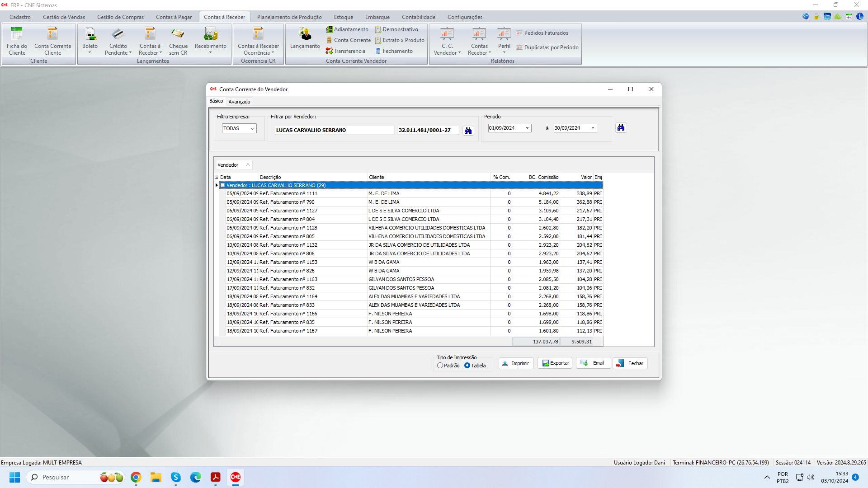Open Cheque sem CR tool

coord(178,41)
